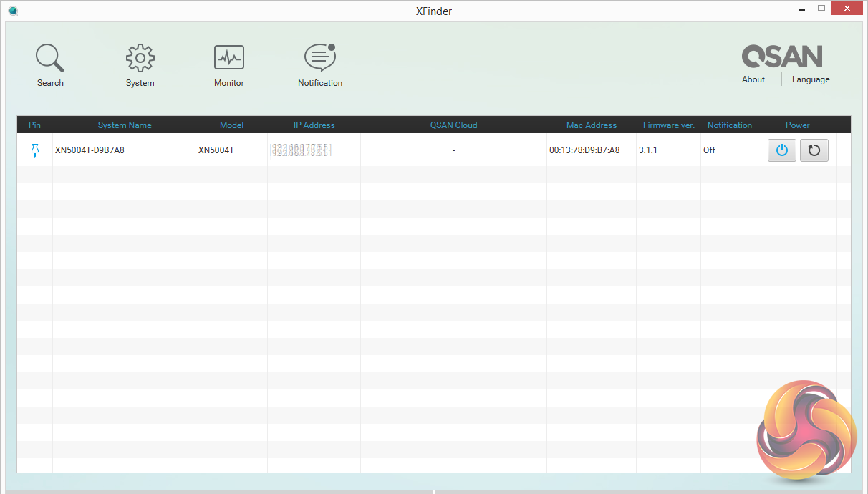The height and width of the screenshot is (494, 868).
Task: Sort by QSAN Cloud column header
Action: point(453,125)
